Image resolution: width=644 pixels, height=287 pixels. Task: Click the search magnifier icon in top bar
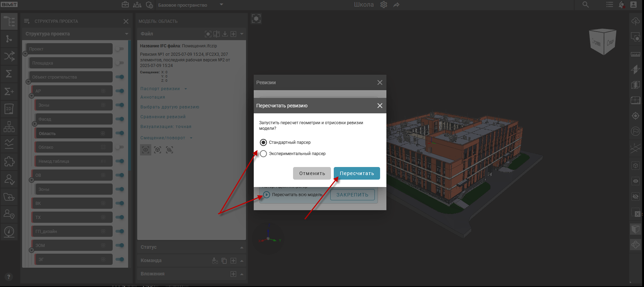pos(585,5)
